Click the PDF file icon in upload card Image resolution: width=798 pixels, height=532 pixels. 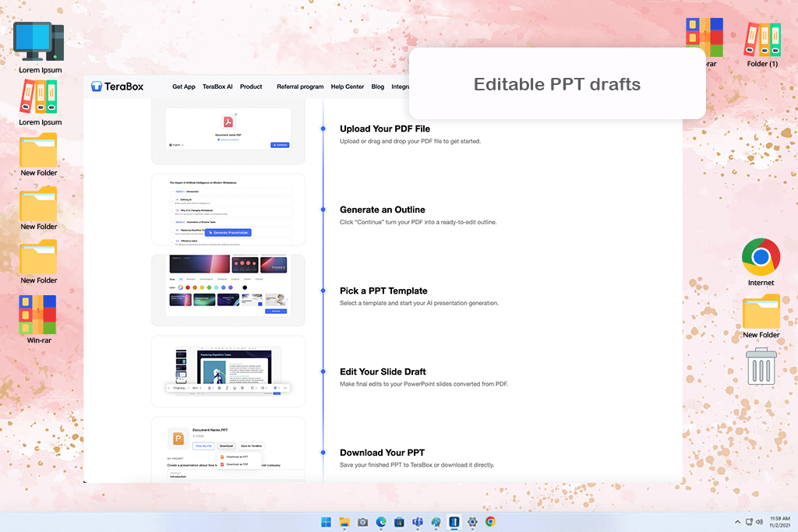click(228, 122)
